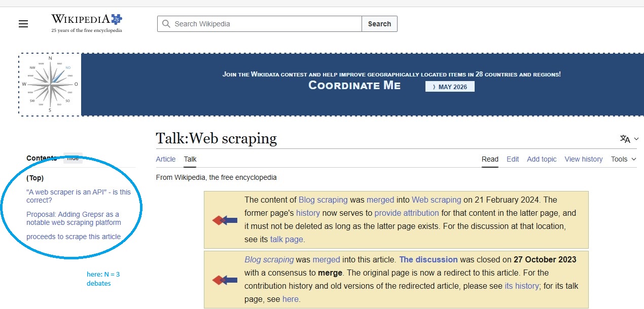The image size is (644, 309).
Task: Click "25 years of the free encyclopedia" tagline
Action: click(87, 30)
